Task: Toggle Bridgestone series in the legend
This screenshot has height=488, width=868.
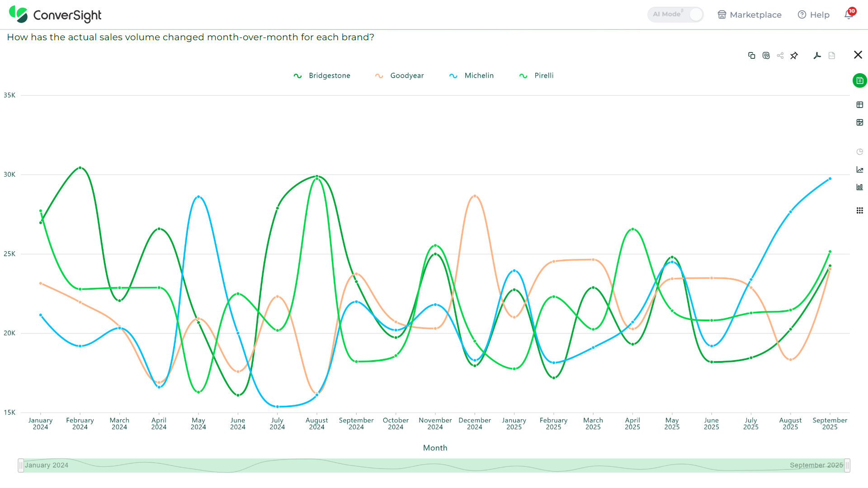Action: 322,76
